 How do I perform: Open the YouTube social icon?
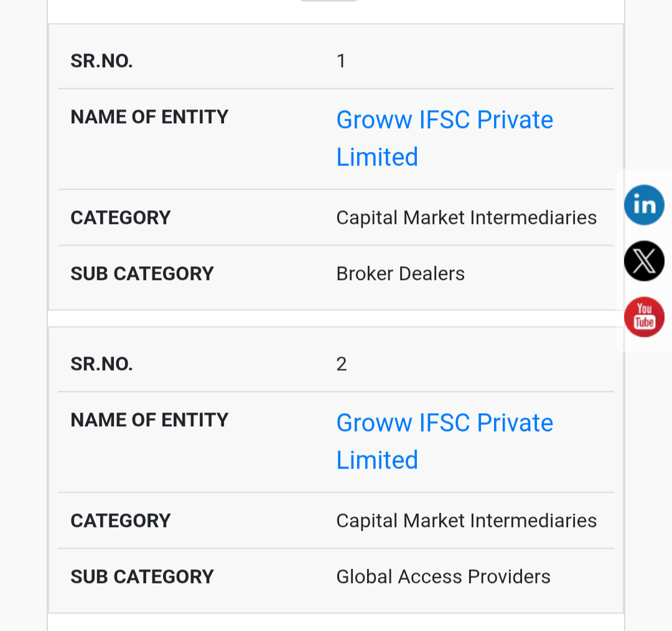(x=644, y=317)
